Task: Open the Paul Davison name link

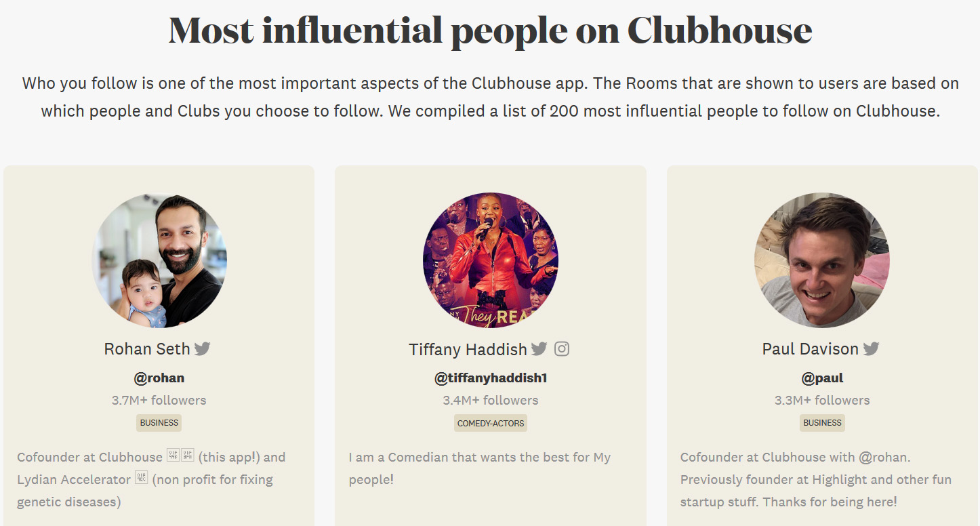Action: (x=811, y=349)
